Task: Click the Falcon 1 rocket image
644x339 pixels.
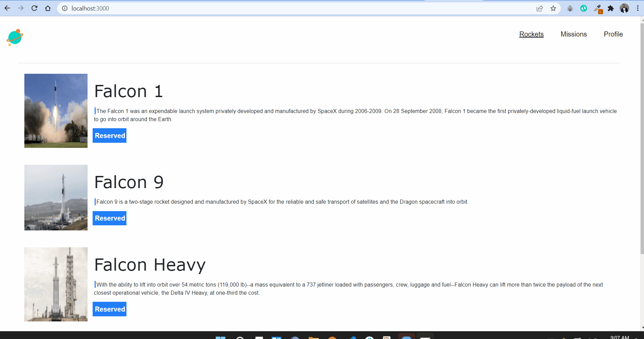Action: click(x=56, y=111)
